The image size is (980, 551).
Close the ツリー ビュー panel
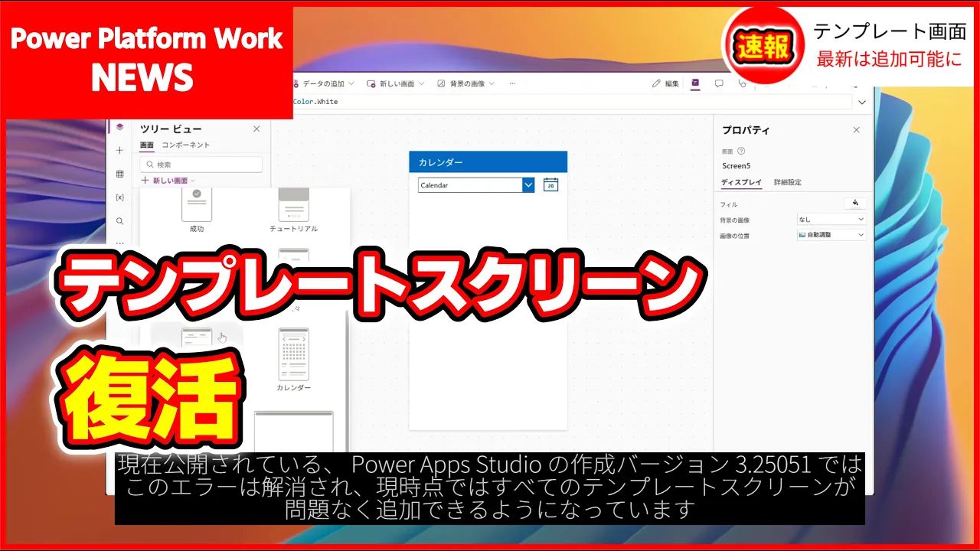256,129
